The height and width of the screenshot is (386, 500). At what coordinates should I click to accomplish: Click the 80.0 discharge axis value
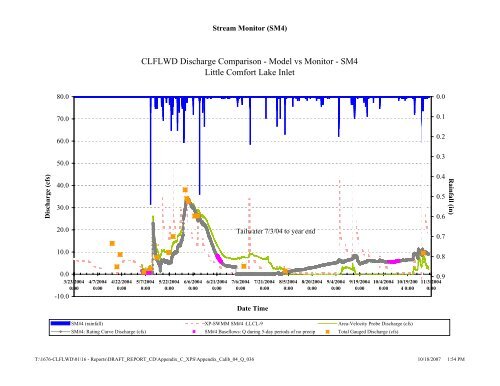pos(63,97)
